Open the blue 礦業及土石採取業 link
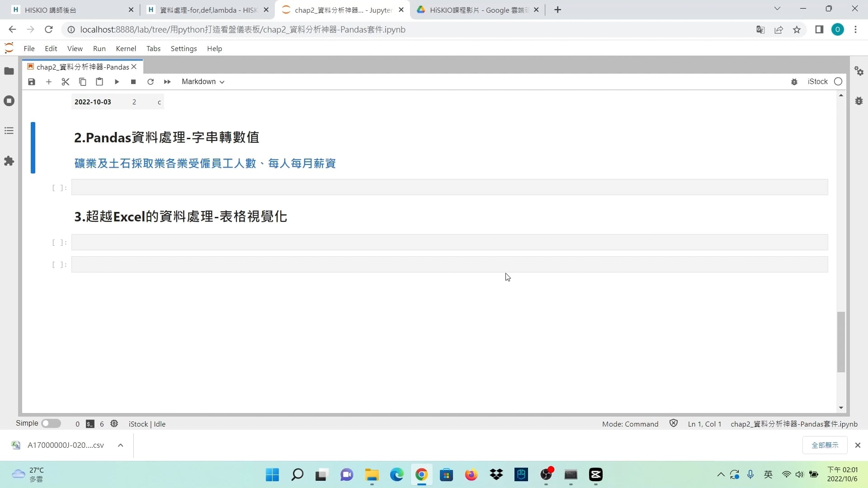Image resolution: width=868 pixels, height=488 pixels. point(205,164)
